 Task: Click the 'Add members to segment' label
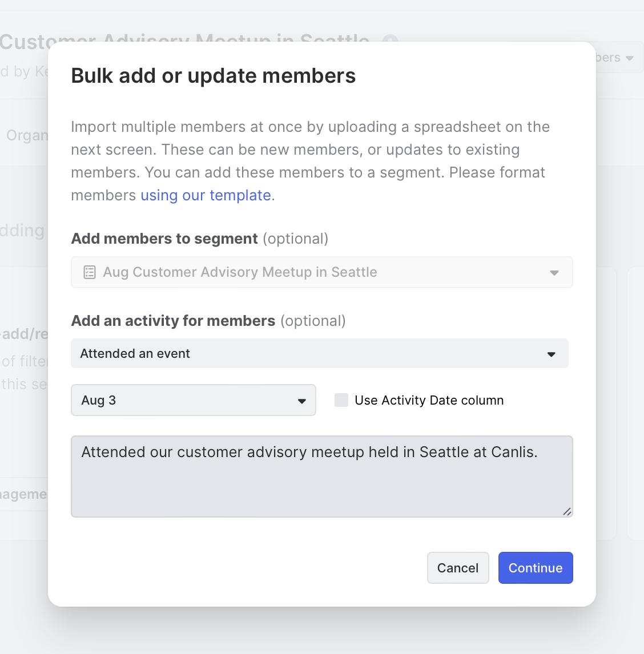[x=164, y=239]
